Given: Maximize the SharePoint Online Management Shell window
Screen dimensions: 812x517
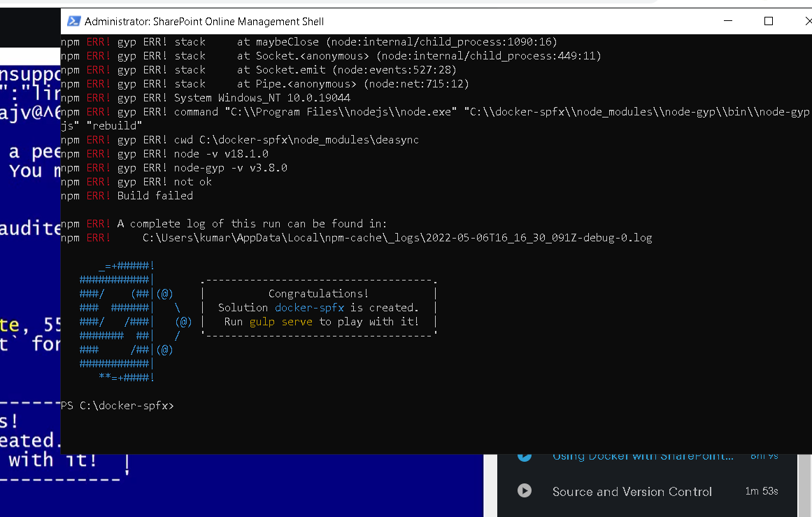Looking at the screenshot, I should 769,21.
